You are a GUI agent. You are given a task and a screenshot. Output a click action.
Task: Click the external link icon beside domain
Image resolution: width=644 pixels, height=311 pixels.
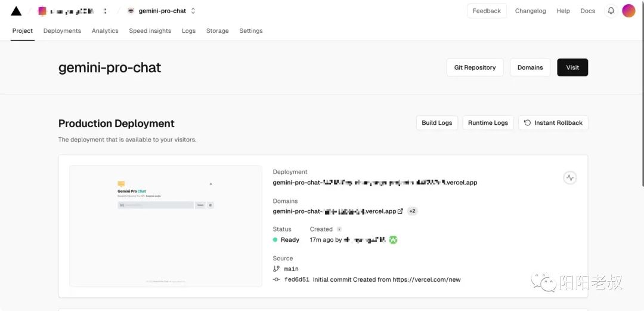[400, 211]
